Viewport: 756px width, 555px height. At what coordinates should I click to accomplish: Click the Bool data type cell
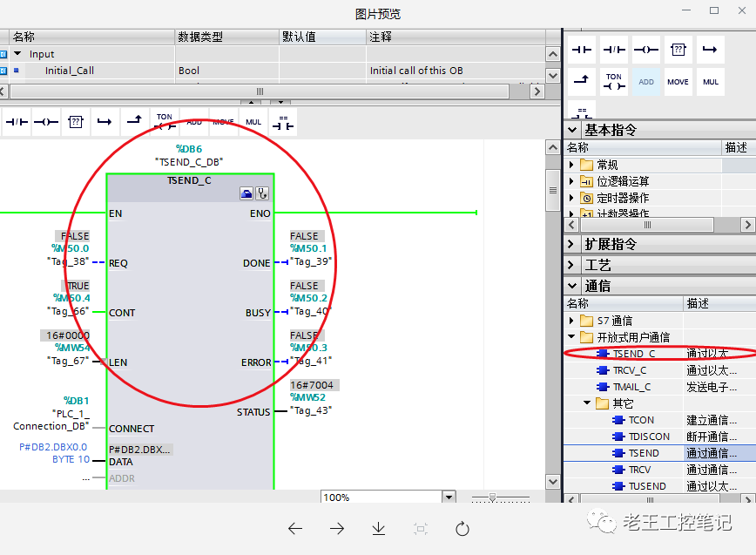coord(226,71)
